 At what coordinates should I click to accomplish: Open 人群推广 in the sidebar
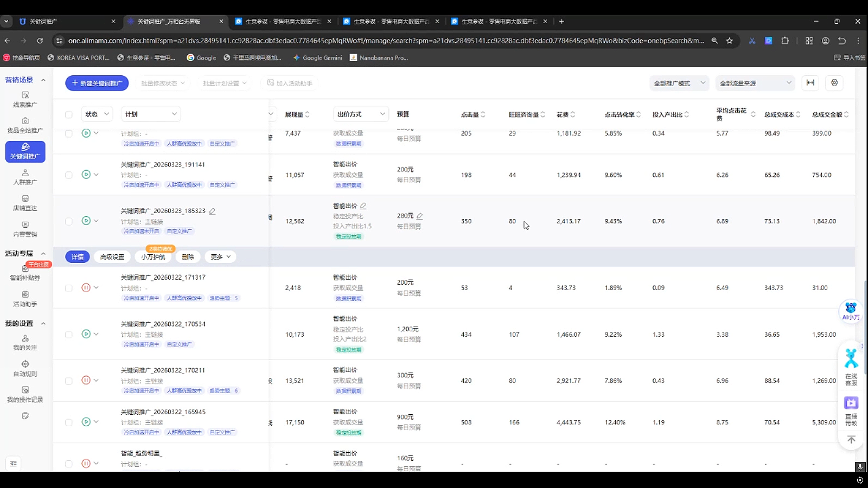(25, 177)
